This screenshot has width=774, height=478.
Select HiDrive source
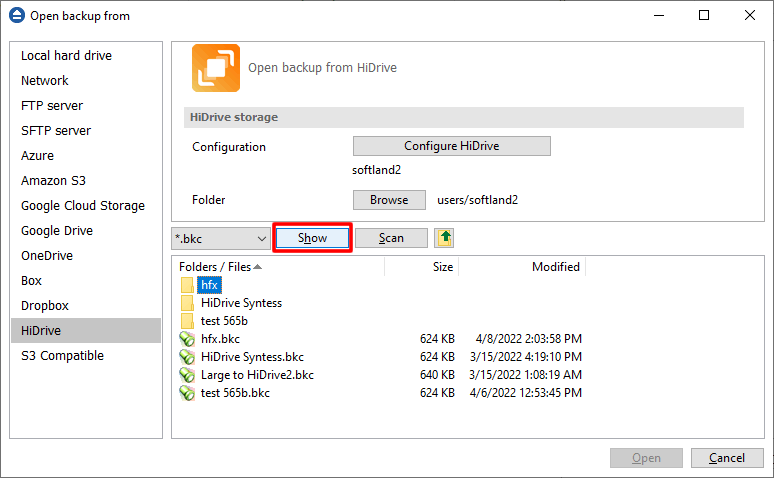click(86, 330)
